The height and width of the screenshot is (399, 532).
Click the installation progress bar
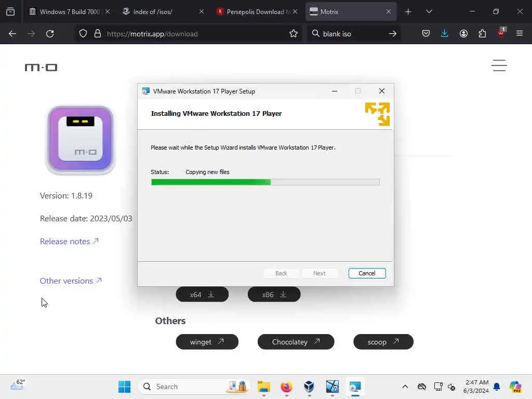tap(265, 182)
